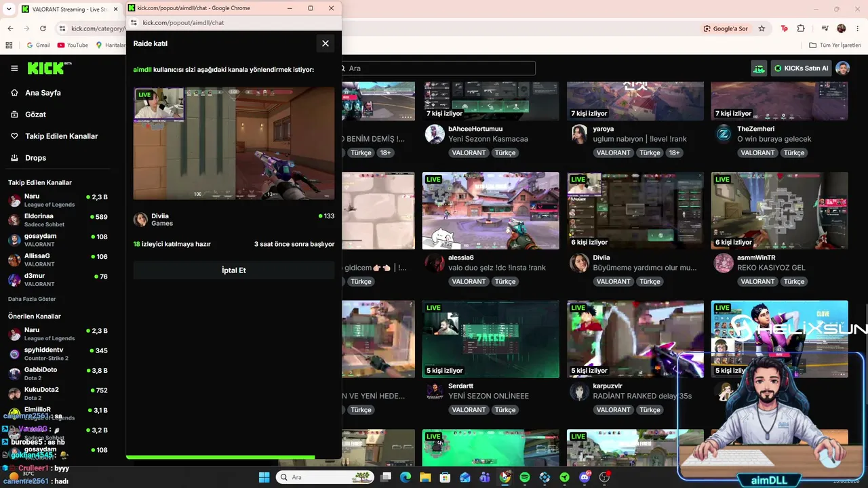
Task: Open bAhceeHortumuu's channel avatar
Action: tap(435, 134)
